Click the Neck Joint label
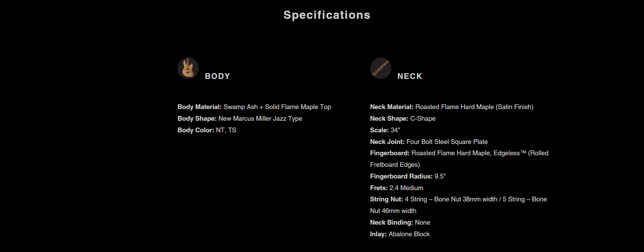 click(387, 142)
